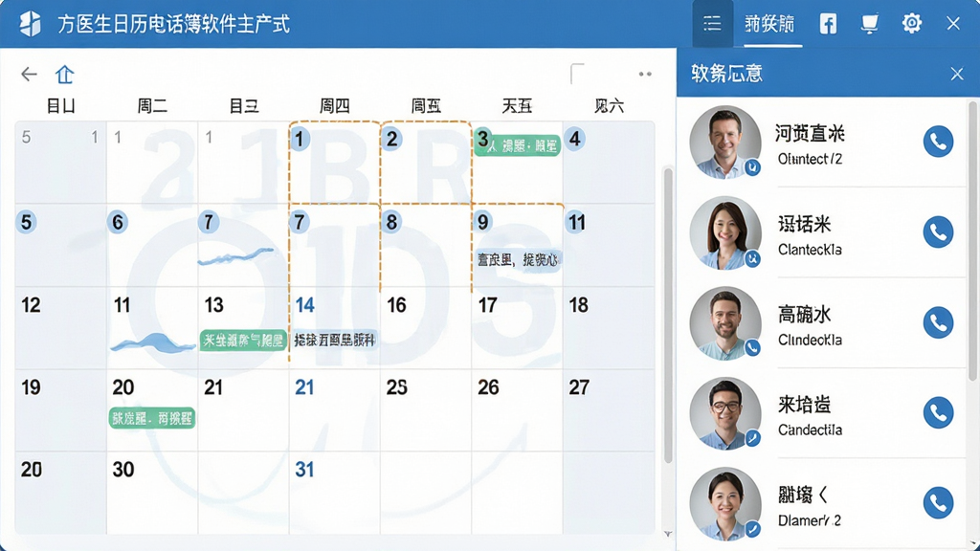Call the contact labeled Dlamer/ 2
The width and height of the screenshot is (980, 551).
click(938, 503)
